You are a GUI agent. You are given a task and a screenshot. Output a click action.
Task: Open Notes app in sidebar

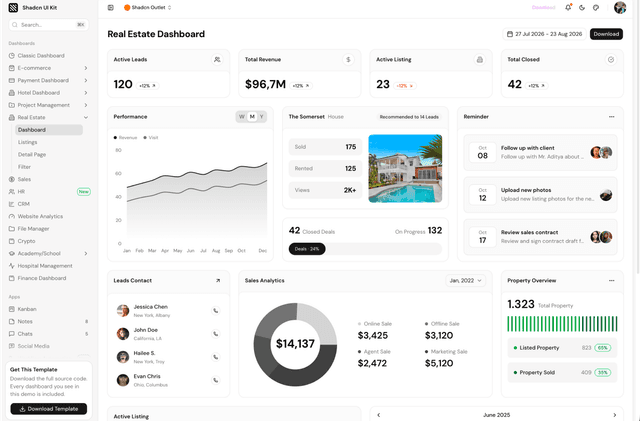pos(49,321)
